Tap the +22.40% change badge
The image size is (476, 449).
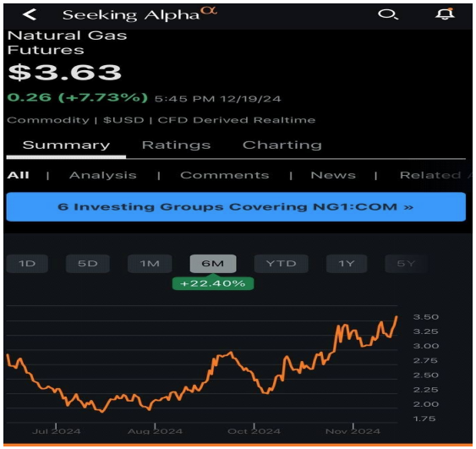click(x=213, y=283)
